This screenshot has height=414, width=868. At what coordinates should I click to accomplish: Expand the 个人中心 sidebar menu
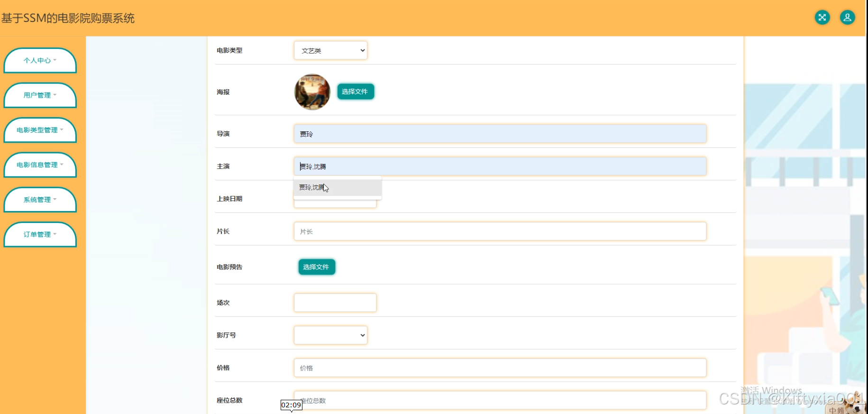(40, 61)
